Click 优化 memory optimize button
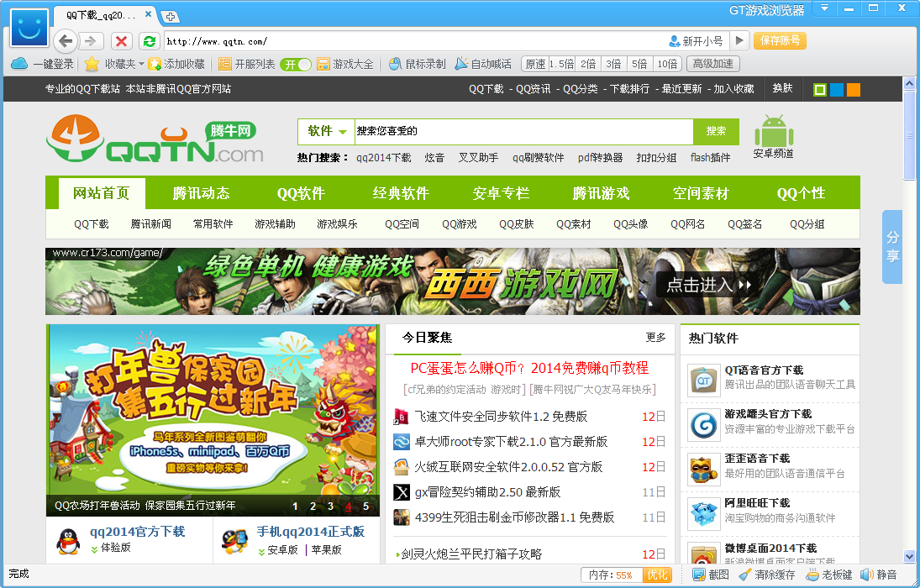920x588 pixels. (x=657, y=575)
